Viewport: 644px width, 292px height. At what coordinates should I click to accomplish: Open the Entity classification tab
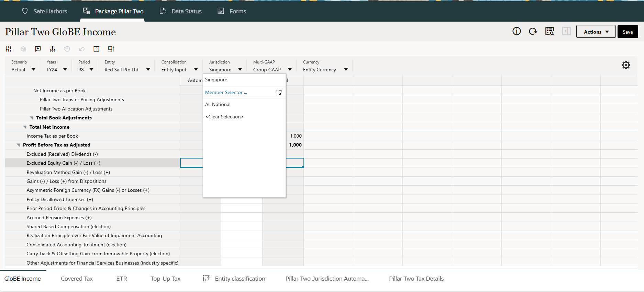(234, 279)
